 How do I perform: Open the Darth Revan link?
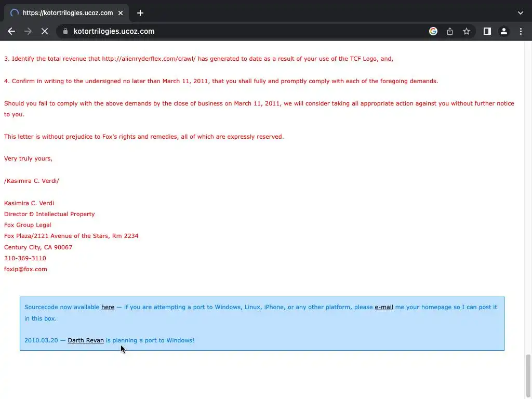coord(86,340)
